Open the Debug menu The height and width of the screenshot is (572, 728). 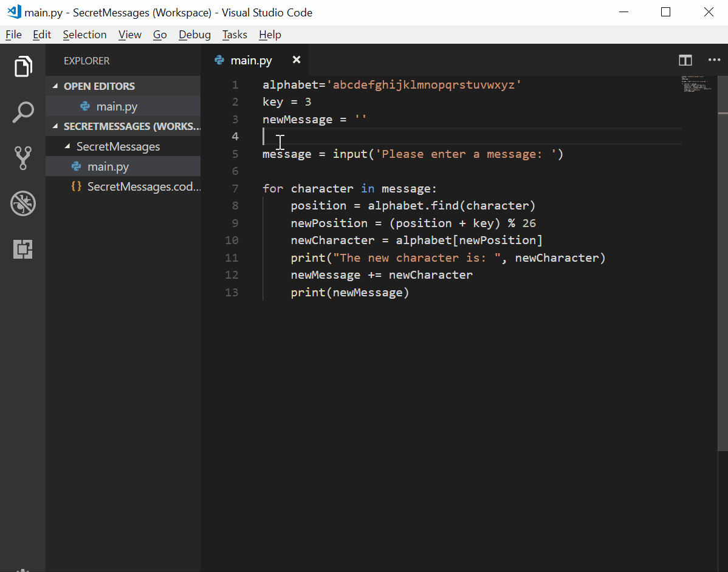pos(194,35)
